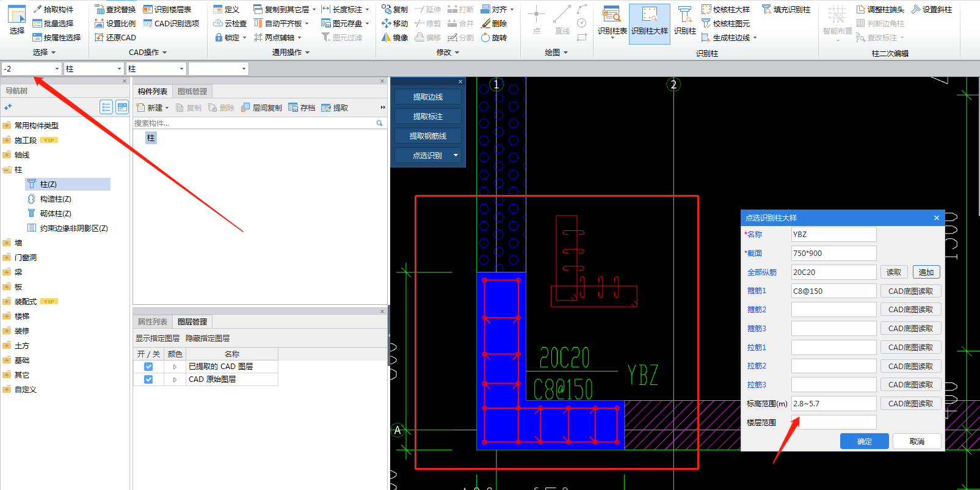Toggle the navigation tree panel view icon
The image size is (980, 490).
tap(122, 108)
